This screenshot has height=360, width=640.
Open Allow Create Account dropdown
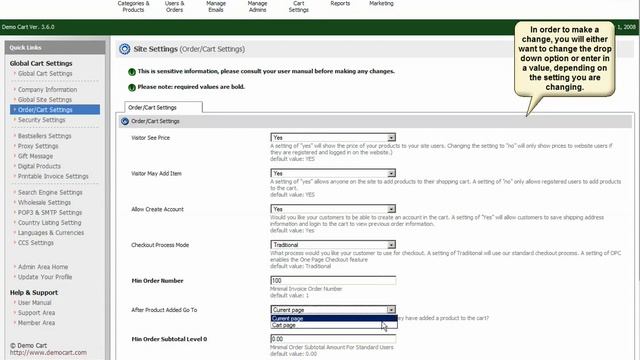[333, 209]
